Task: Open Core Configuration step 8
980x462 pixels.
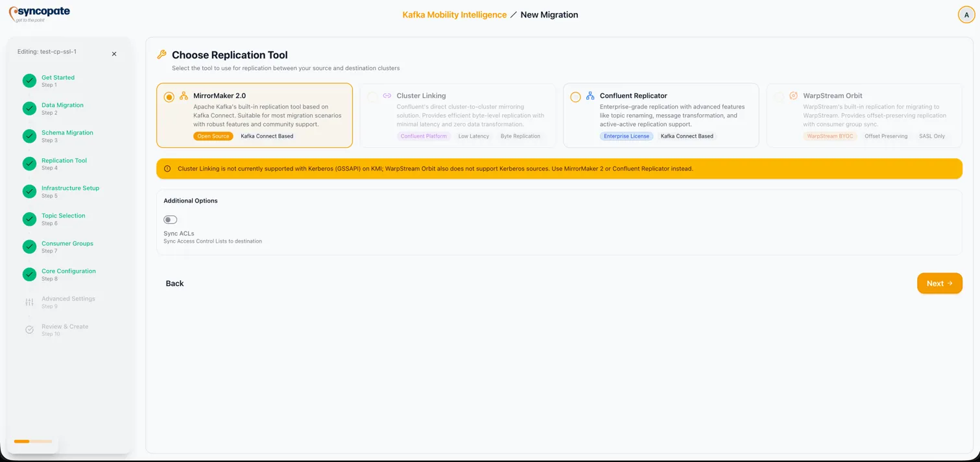Action: 68,274
